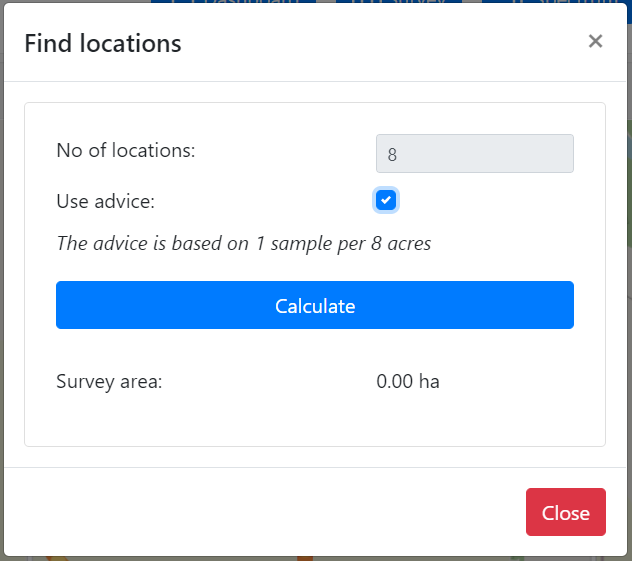This screenshot has width=632, height=561.
Task: Click the italic advice description text
Action: coord(243,243)
